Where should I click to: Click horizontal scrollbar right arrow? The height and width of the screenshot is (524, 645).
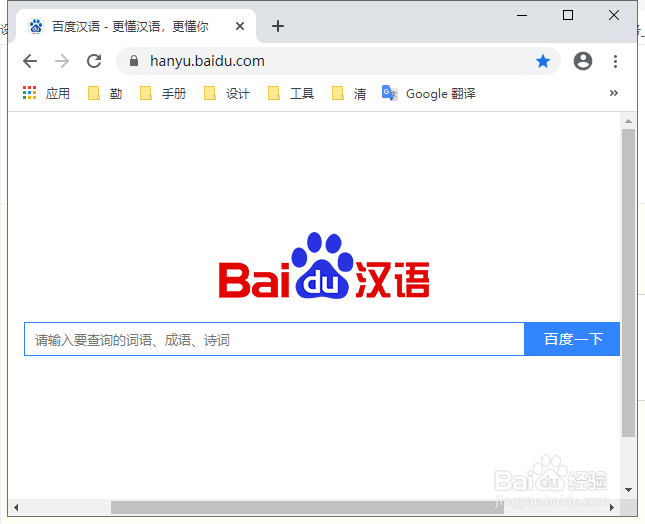[612, 508]
